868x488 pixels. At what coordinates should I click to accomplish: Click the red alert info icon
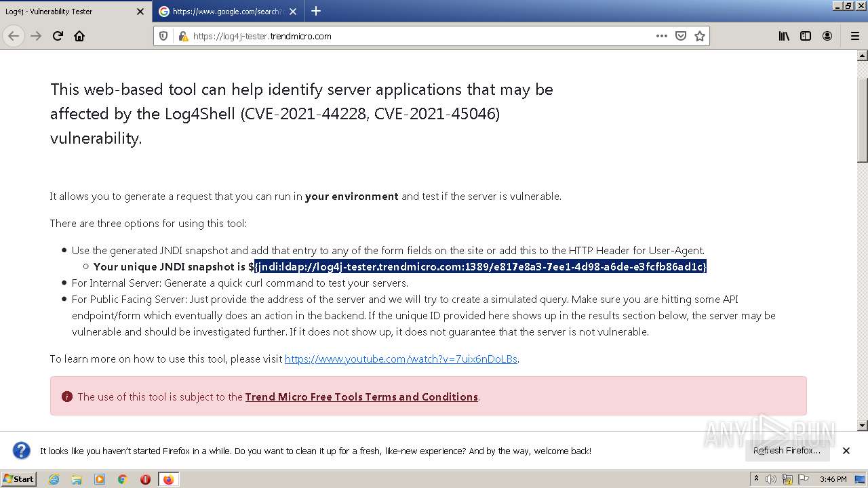[66, 396]
